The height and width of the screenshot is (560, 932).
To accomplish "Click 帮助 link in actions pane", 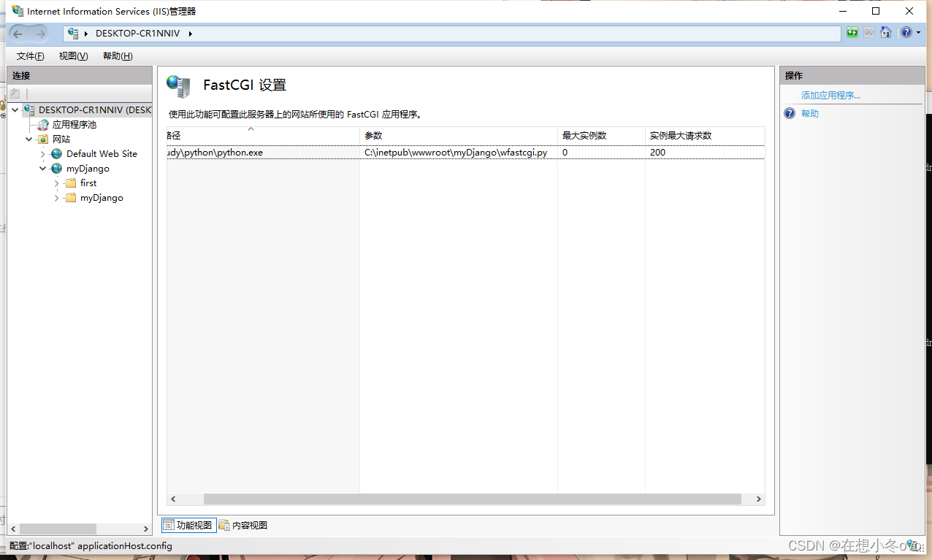I will pyautogui.click(x=810, y=114).
